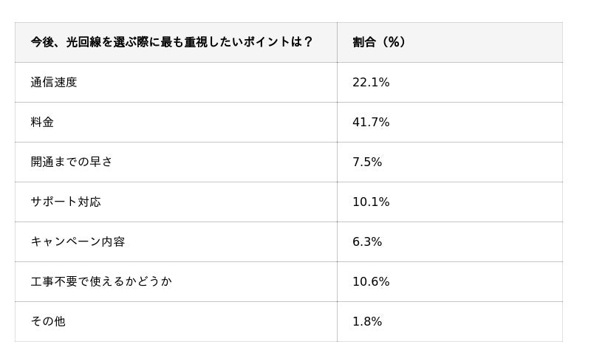The image size is (591, 364).
Task: Click the キャンペーン内容 row label
Action: click(x=78, y=241)
